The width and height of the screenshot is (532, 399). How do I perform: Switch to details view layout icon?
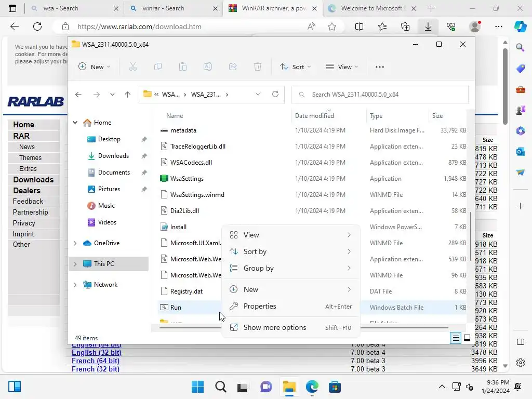[x=456, y=338]
